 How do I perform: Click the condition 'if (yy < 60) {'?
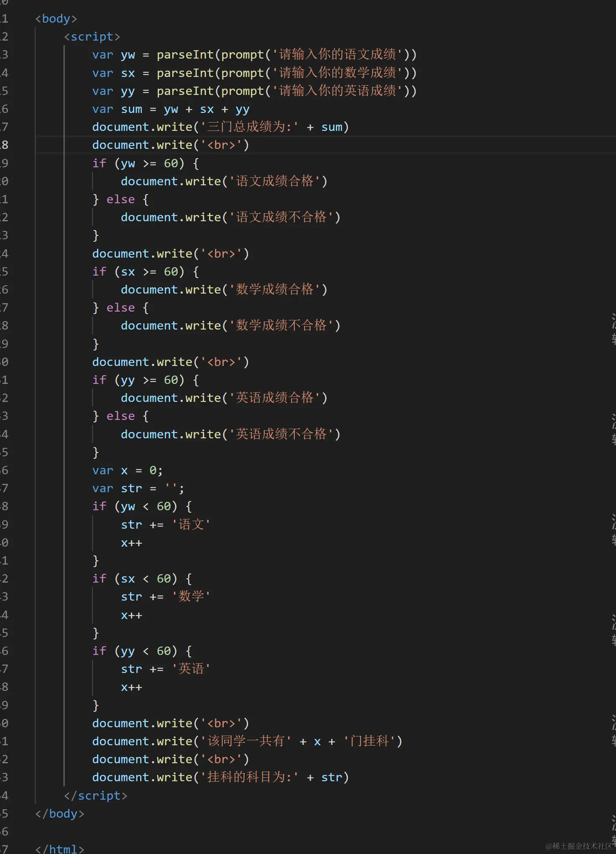pyautogui.click(x=142, y=651)
